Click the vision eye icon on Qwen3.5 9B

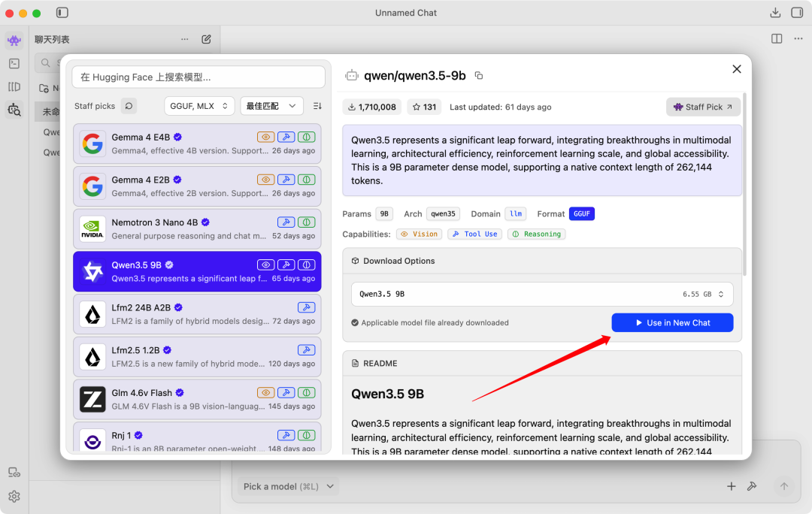[265, 265]
